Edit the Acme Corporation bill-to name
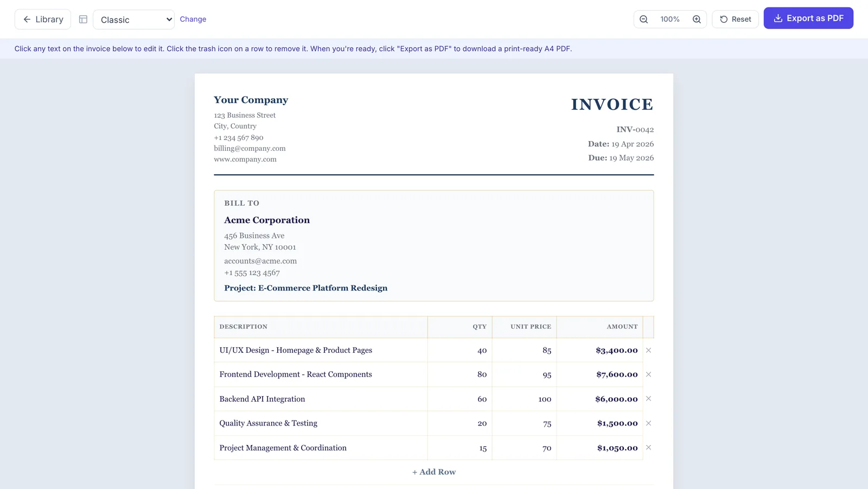Screen dimensions: 868x489 [x=267, y=220]
